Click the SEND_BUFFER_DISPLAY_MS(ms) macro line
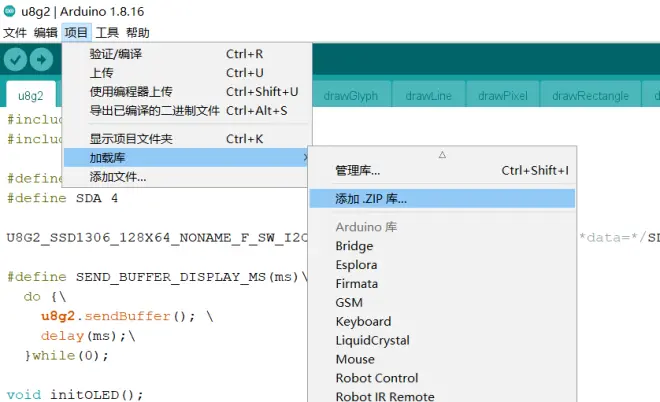The image size is (660, 402). [x=157, y=277]
